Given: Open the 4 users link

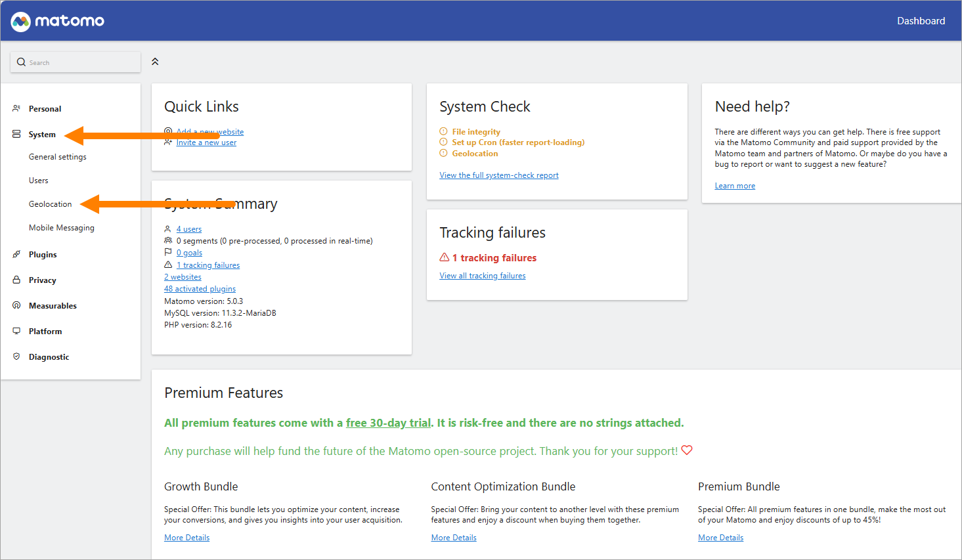Looking at the screenshot, I should pos(189,229).
